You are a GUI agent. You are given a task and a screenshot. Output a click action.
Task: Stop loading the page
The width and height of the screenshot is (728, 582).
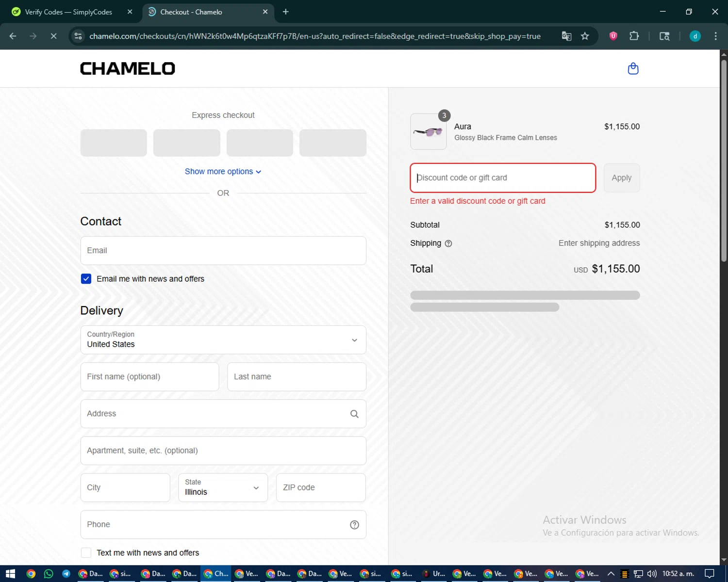[53, 36]
